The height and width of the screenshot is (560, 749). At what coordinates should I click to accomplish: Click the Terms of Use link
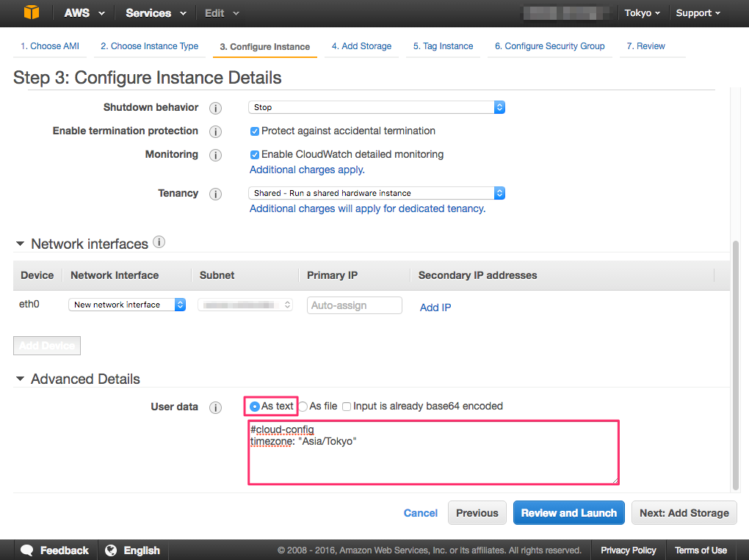(x=701, y=550)
